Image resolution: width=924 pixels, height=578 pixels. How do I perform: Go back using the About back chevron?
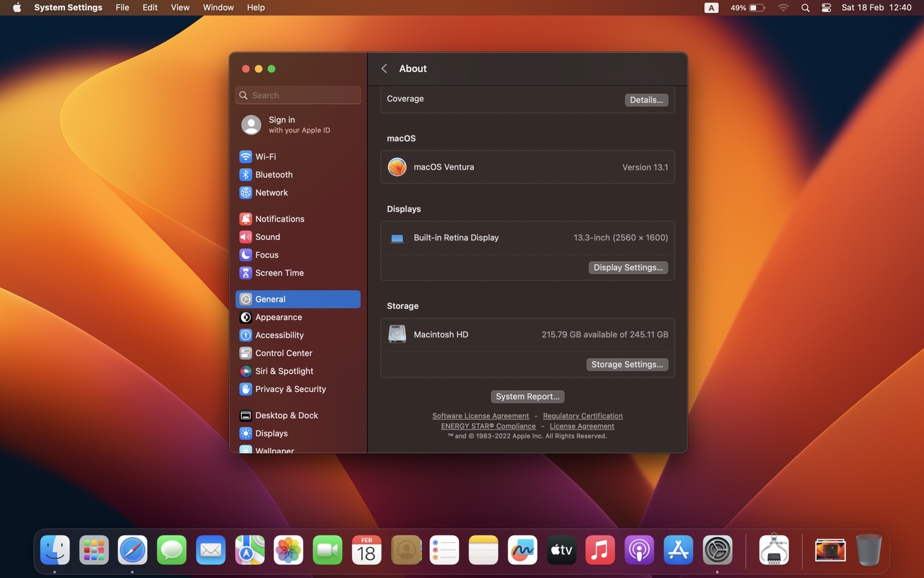pos(384,69)
